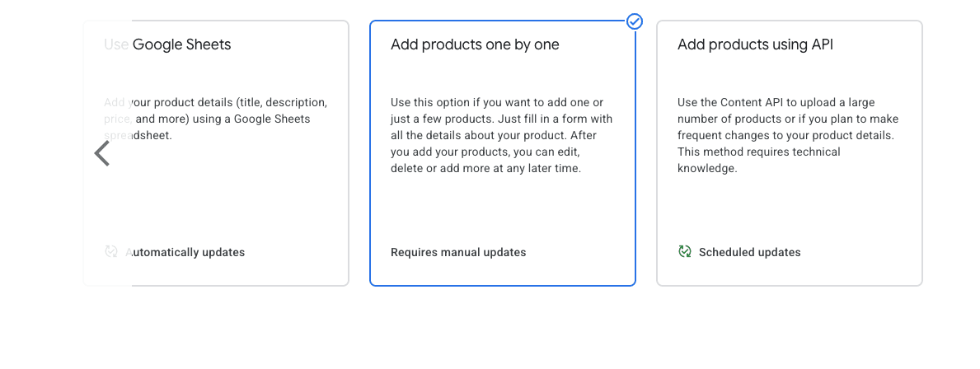Click the blue checkmark on the selected card
Viewport: 980px width, 369px height.
point(635,21)
